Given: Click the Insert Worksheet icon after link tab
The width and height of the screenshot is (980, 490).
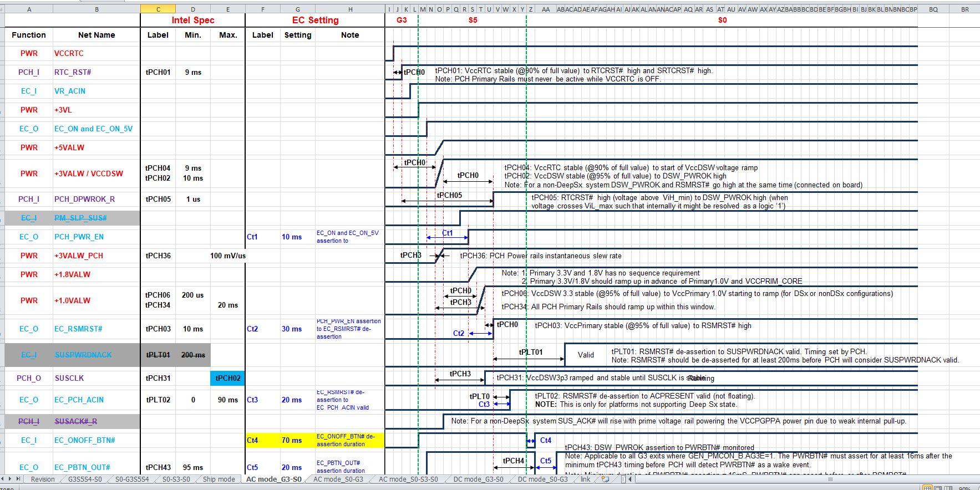Looking at the screenshot, I should click(x=606, y=479).
